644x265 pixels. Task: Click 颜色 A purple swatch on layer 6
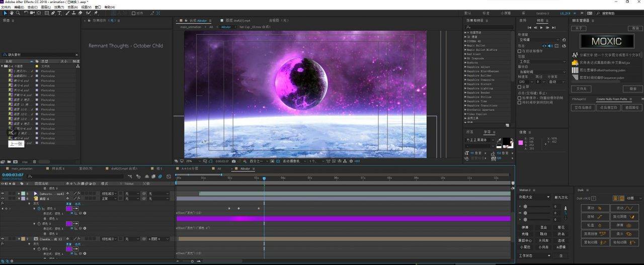tap(69, 208)
